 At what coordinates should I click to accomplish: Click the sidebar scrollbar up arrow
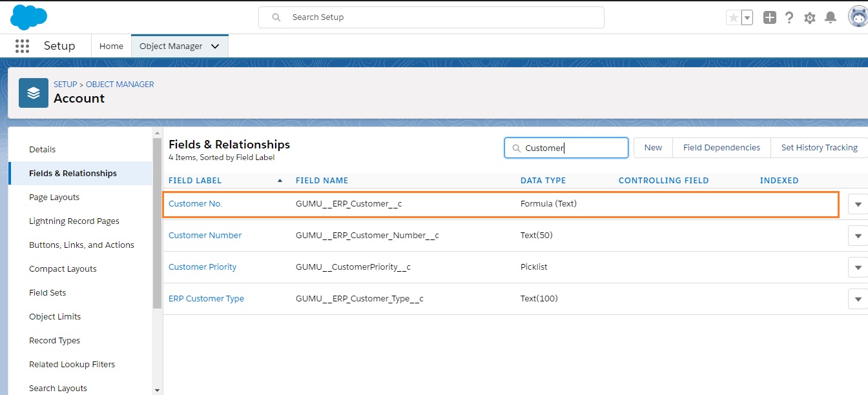click(158, 133)
